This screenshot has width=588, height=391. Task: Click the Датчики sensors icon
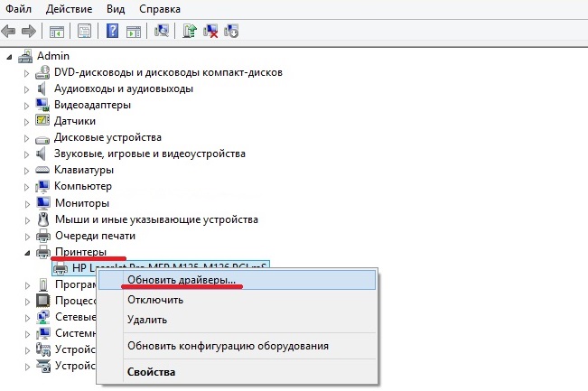pos(42,120)
